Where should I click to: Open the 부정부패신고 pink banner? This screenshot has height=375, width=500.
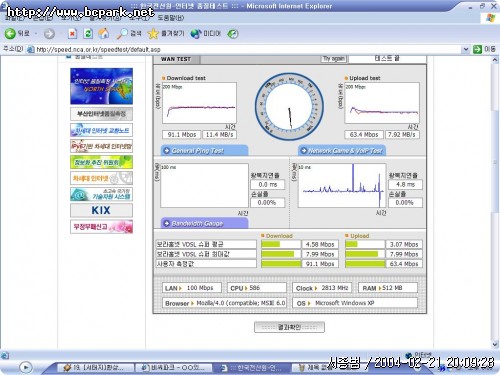(x=101, y=227)
